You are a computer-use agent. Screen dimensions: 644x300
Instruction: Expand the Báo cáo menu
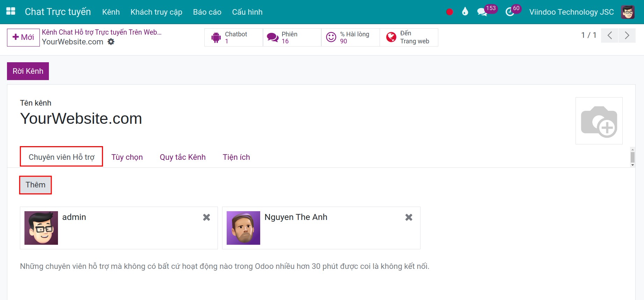click(x=207, y=12)
